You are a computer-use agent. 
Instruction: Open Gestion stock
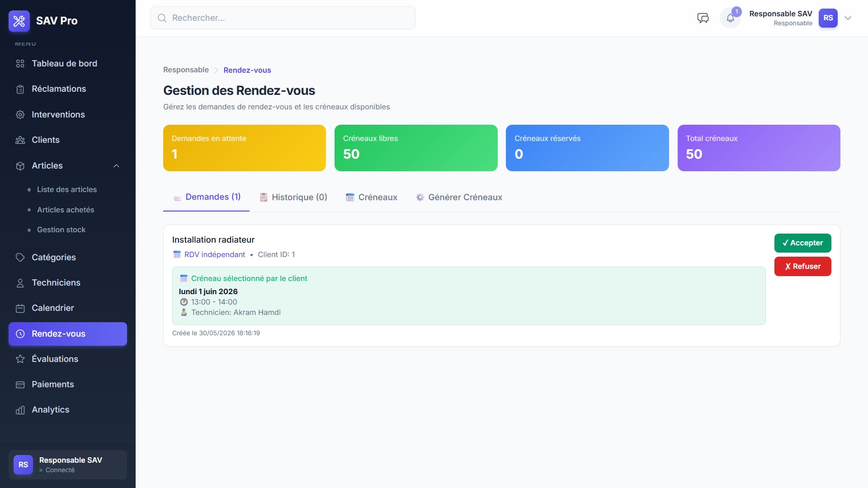click(61, 230)
